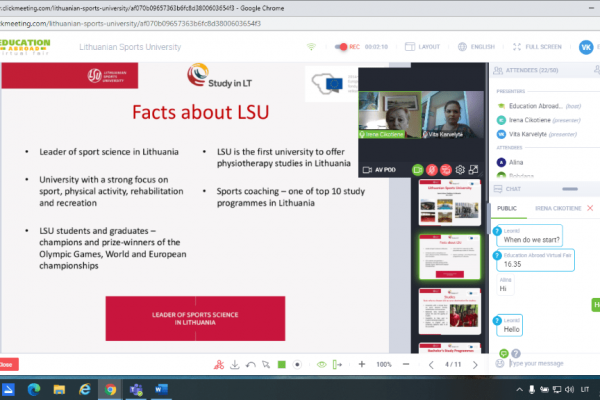Image resolution: width=600 pixels, height=400 pixels.
Task: Click Leonid's 'Hello' chat message
Action: tap(509, 325)
